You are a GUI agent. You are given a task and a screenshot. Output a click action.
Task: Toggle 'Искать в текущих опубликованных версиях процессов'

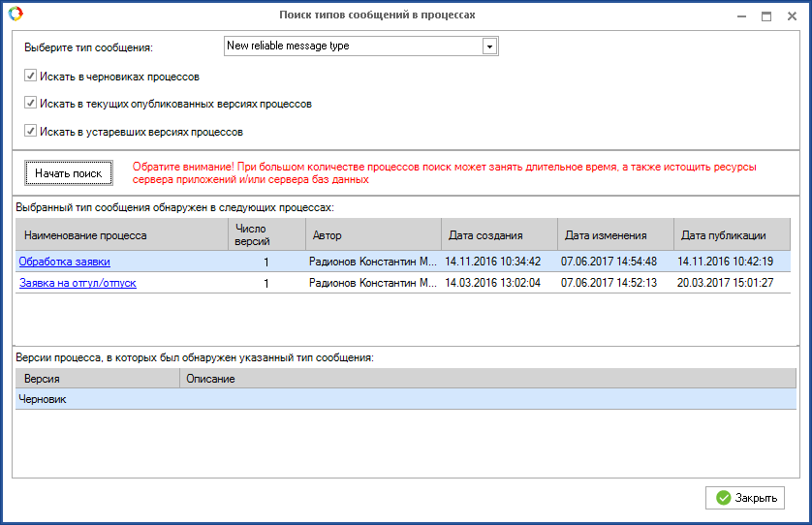coord(31,103)
